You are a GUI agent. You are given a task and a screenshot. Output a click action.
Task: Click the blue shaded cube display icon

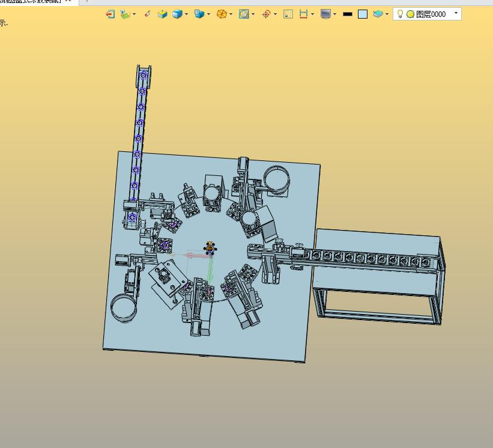click(x=177, y=14)
